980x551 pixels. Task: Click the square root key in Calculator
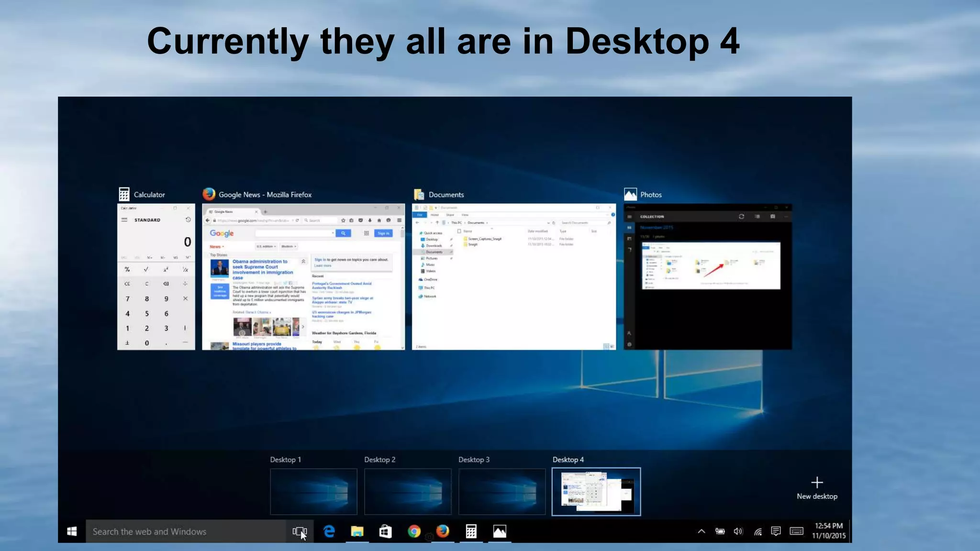[146, 270]
